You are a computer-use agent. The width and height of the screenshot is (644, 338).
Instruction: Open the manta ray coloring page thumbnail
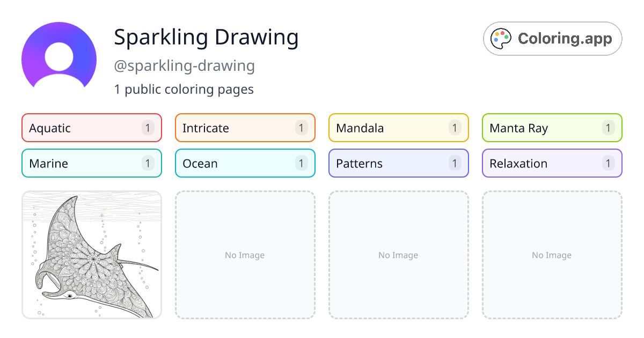point(91,255)
